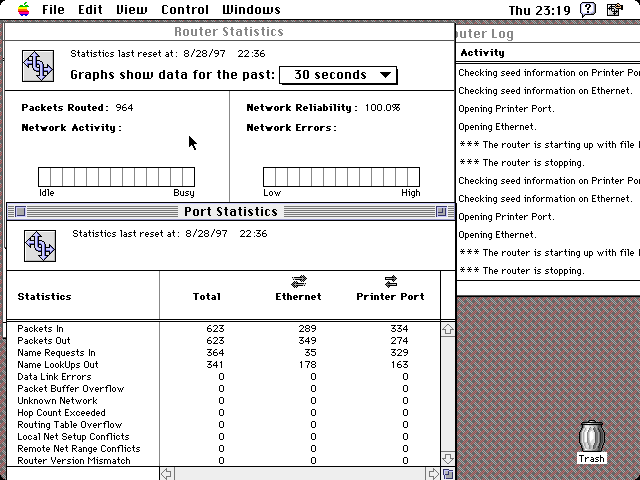Click the Packets Routed value 964

pos(124,108)
